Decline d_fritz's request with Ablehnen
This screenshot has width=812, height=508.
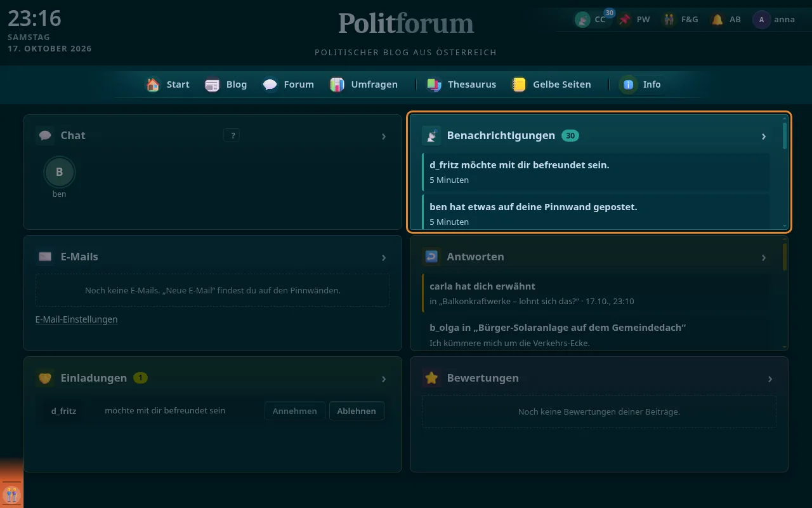(357, 411)
